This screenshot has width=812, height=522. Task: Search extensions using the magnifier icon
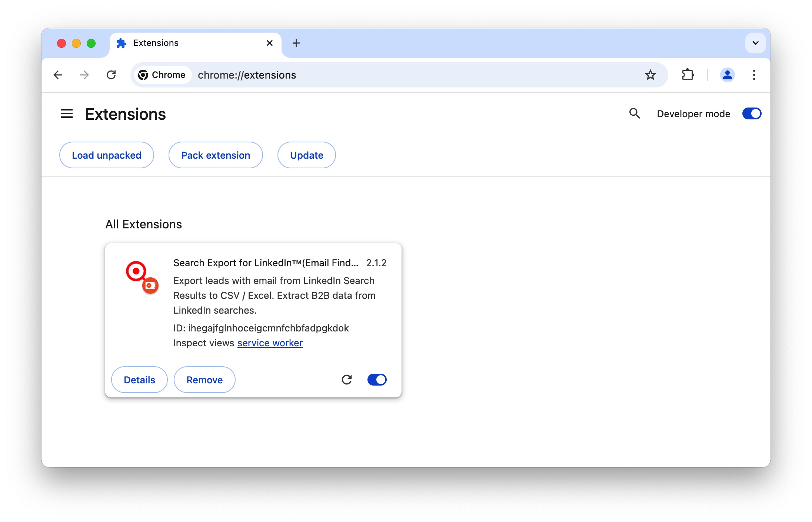click(635, 113)
